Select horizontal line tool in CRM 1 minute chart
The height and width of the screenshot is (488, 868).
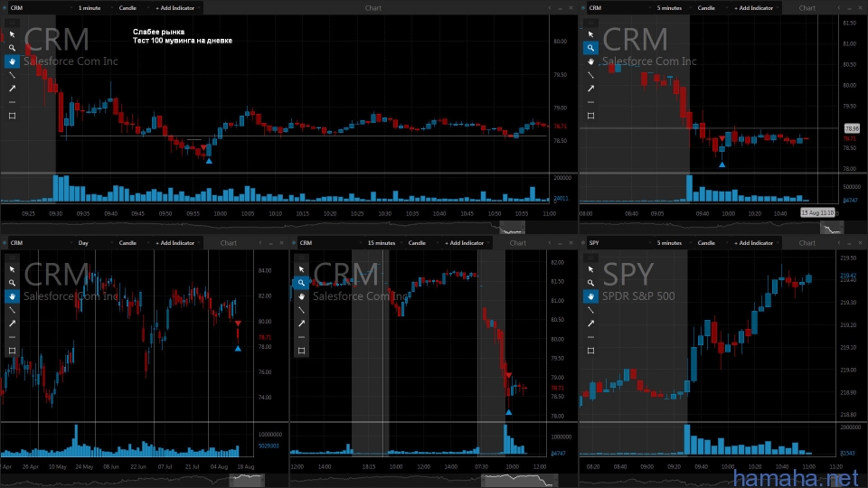pos(12,102)
